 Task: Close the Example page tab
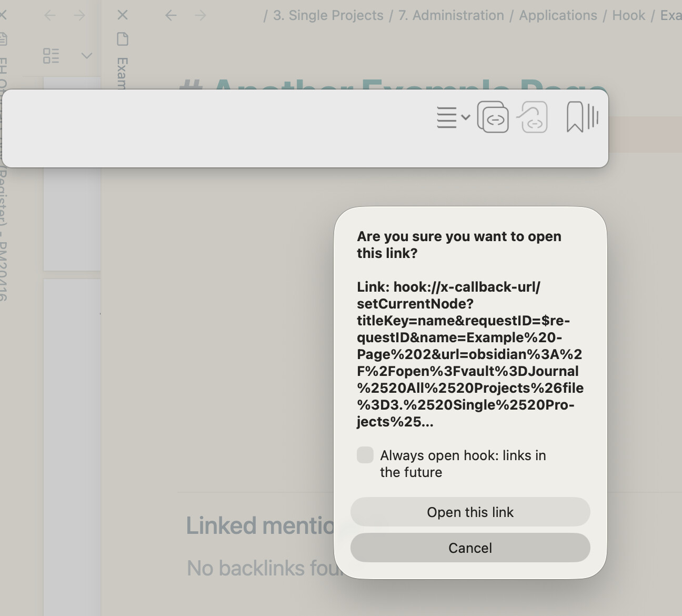click(x=123, y=15)
